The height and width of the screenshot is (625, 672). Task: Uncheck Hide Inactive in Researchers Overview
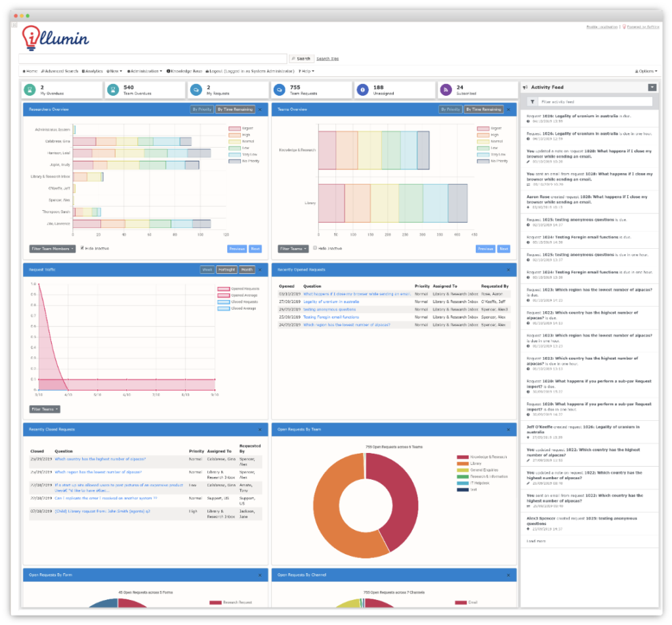(x=82, y=248)
